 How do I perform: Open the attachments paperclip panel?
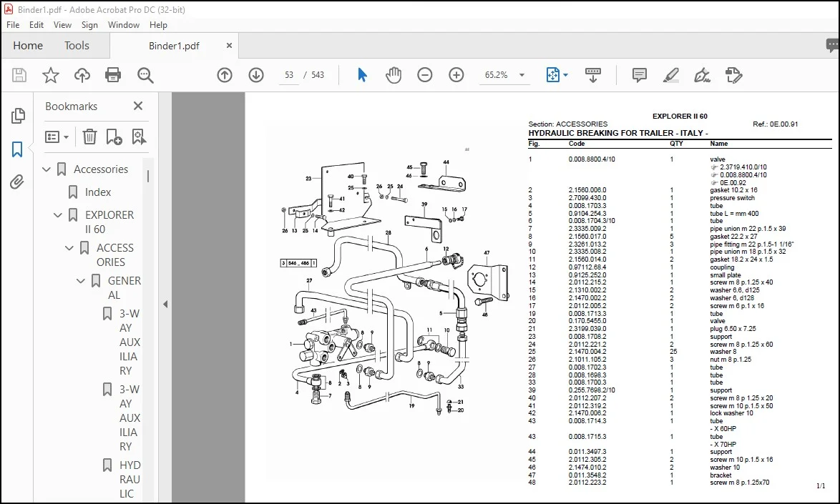(17, 182)
